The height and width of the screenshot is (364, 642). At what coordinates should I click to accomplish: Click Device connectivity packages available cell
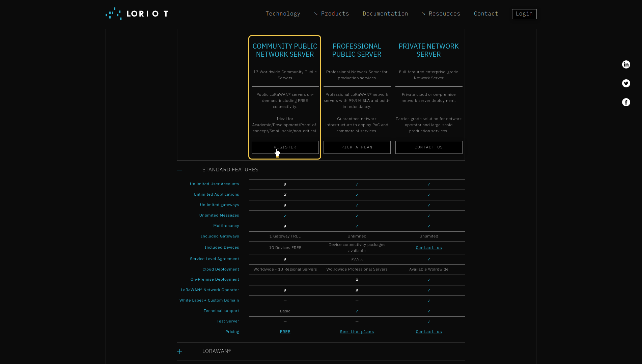(x=357, y=248)
